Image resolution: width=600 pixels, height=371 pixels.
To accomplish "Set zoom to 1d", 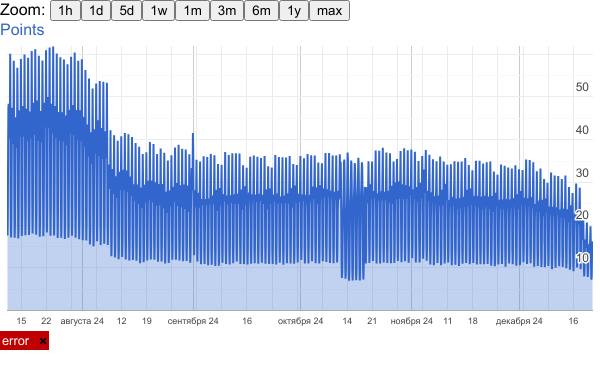I will pos(96,10).
